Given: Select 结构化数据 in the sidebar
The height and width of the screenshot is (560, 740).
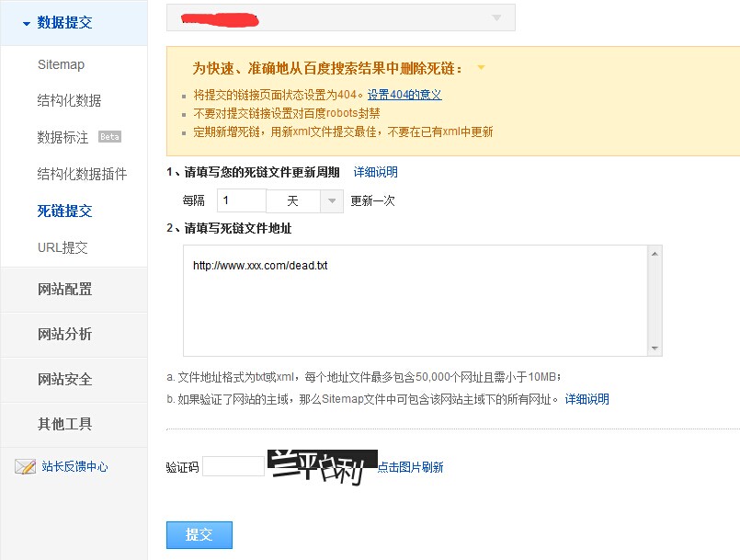Looking at the screenshot, I should (x=69, y=100).
